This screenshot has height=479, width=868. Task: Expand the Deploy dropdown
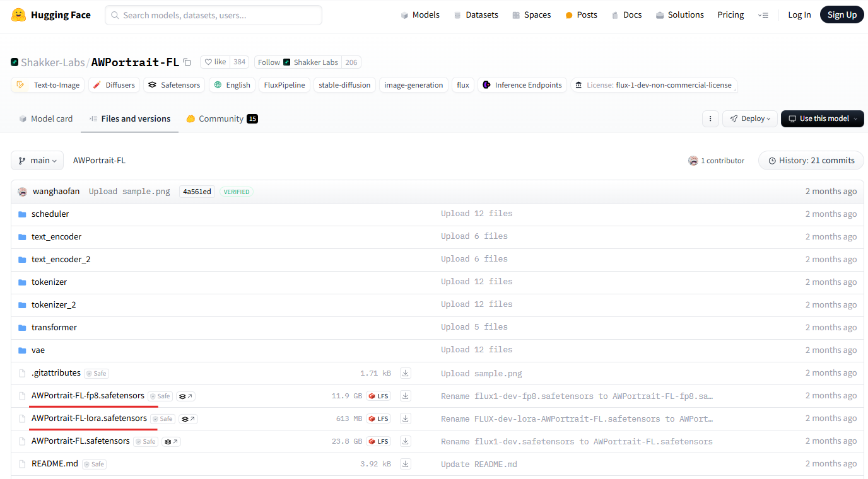tap(750, 118)
